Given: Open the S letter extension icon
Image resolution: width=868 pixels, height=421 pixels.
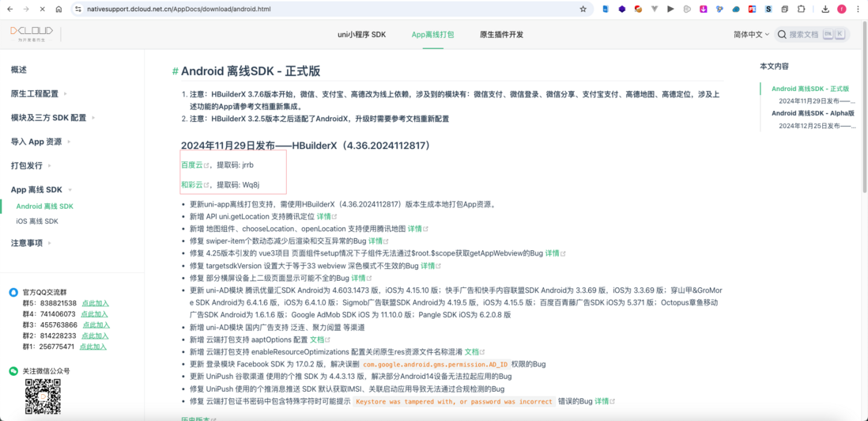Looking at the screenshot, I should click(768, 9).
